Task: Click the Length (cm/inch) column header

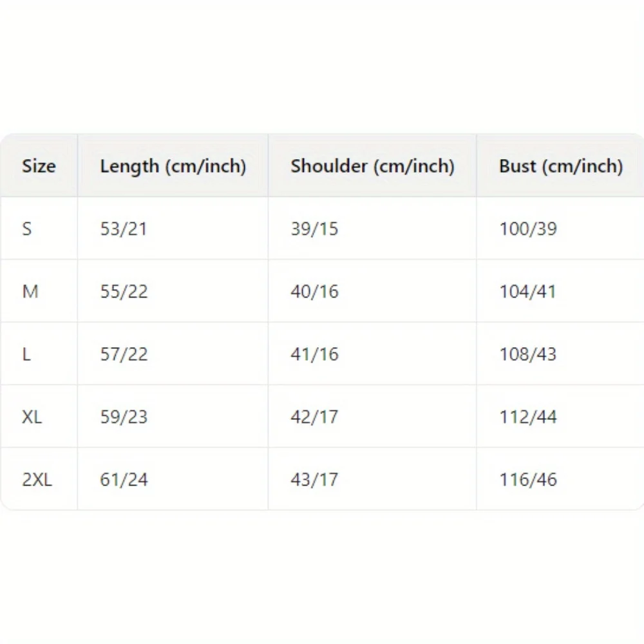Action: pyautogui.click(x=173, y=166)
